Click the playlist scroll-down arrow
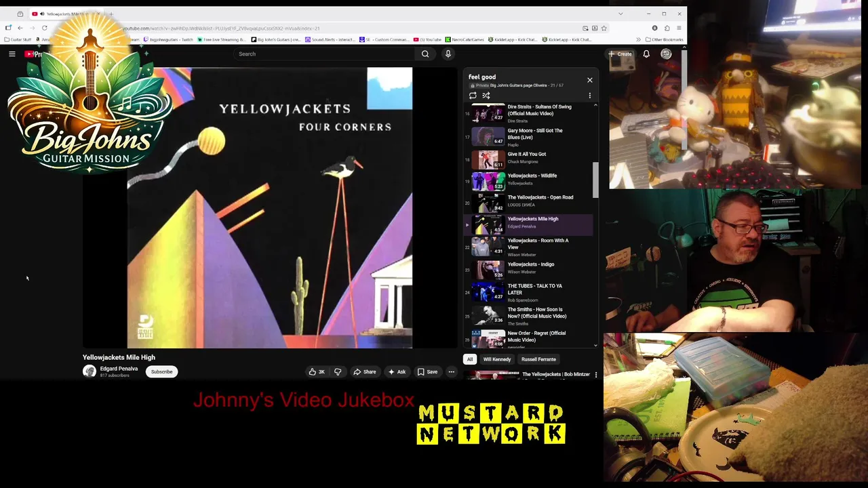Screen dimensions: 868x488 coord(596,345)
